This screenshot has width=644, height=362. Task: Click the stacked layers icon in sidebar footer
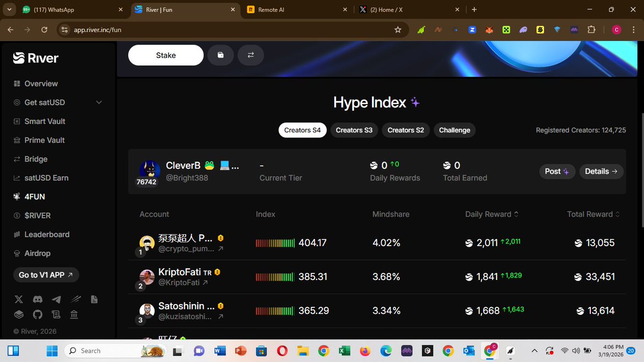[19, 314]
